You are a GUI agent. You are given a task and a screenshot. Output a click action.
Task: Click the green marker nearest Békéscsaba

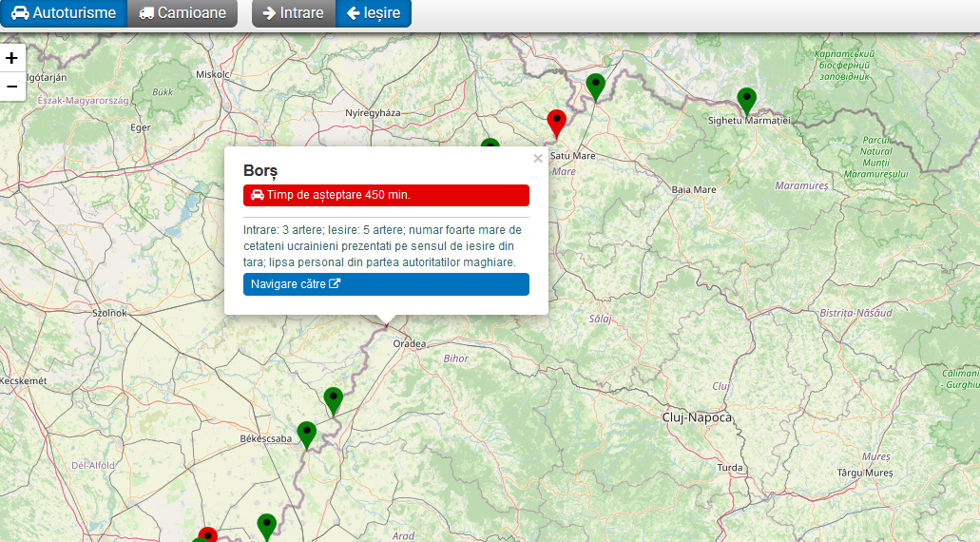point(306,434)
